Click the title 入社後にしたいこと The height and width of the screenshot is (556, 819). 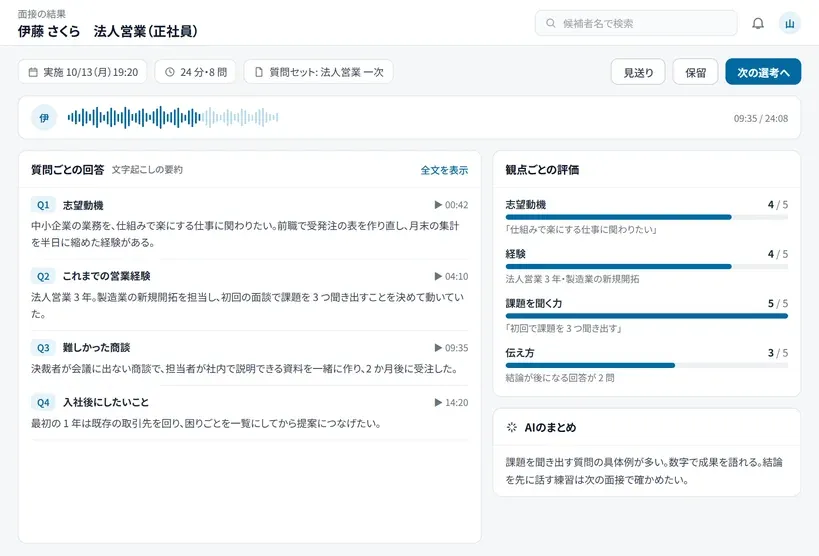point(106,402)
